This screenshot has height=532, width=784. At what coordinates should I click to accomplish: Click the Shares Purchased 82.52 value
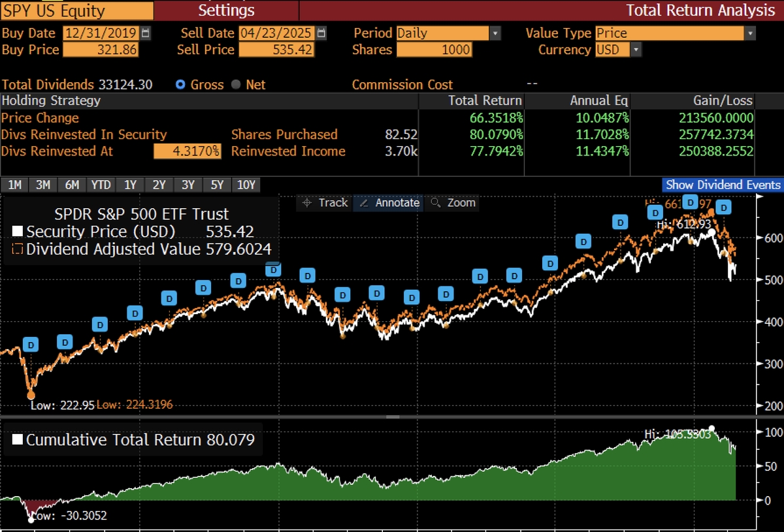tap(402, 134)
